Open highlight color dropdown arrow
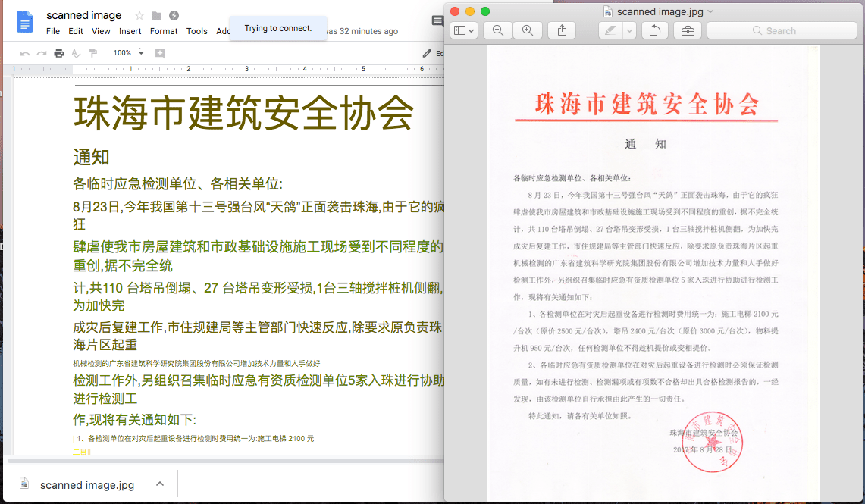Screen dimensions: 865x504 tap(629, 30)
